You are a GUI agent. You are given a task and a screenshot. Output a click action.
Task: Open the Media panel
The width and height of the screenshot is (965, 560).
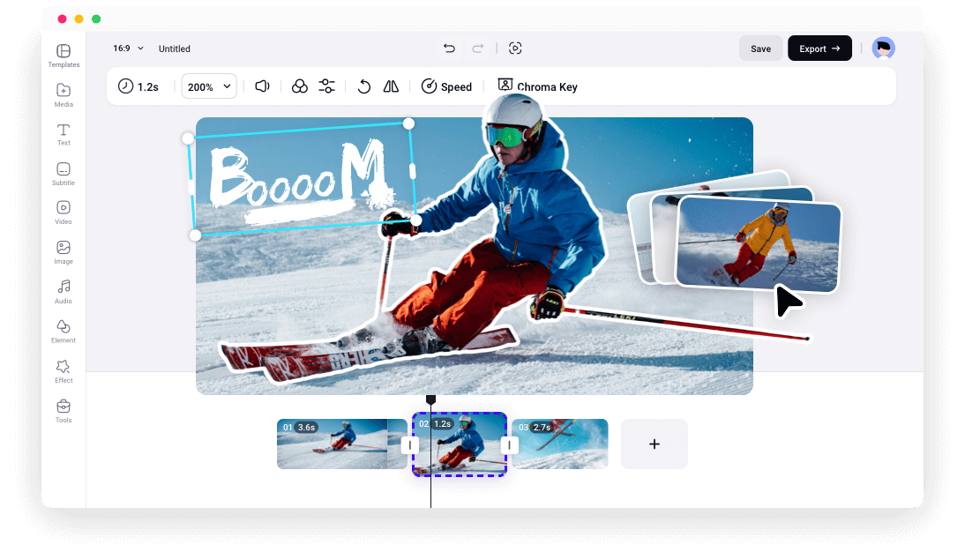coord(64,94)
